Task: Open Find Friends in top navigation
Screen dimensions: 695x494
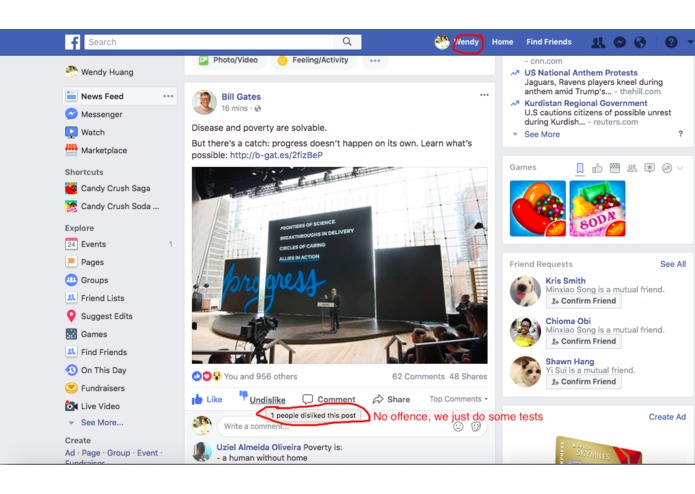Action: 549,42
